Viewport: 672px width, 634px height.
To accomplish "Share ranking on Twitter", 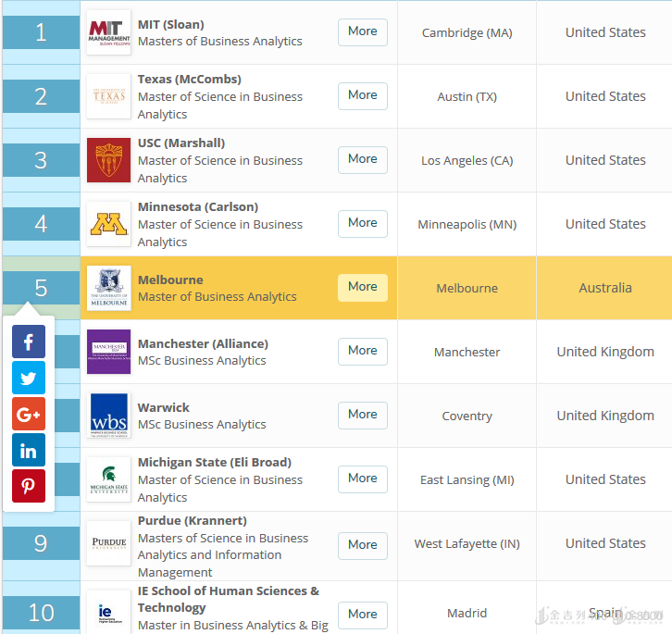I will point(29,378).
